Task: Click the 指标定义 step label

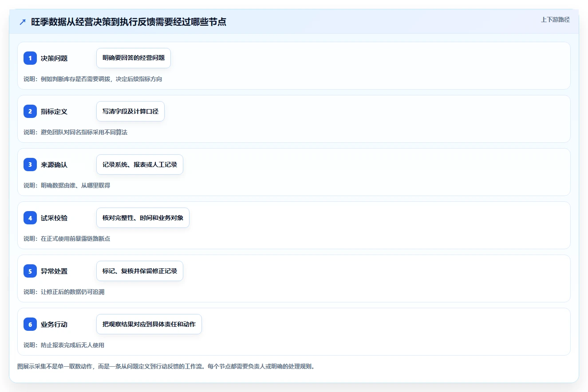Action: [x=54, y=111]
